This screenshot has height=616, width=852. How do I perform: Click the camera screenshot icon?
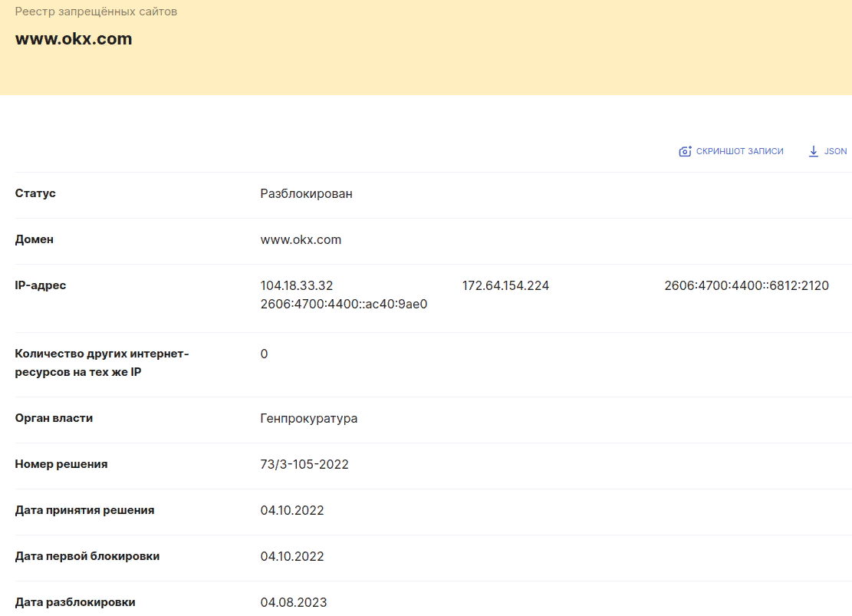pos(685,151)
